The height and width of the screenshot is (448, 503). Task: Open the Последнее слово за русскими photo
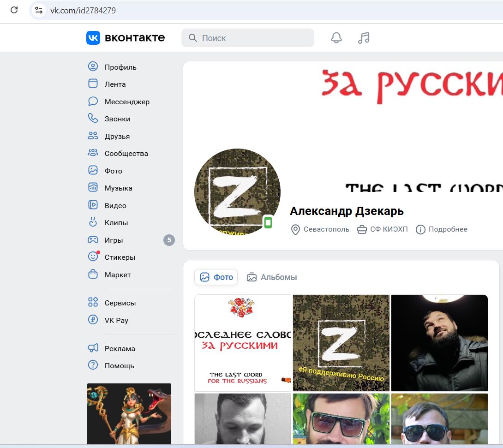pyautogui.click(x=243, y=343)
